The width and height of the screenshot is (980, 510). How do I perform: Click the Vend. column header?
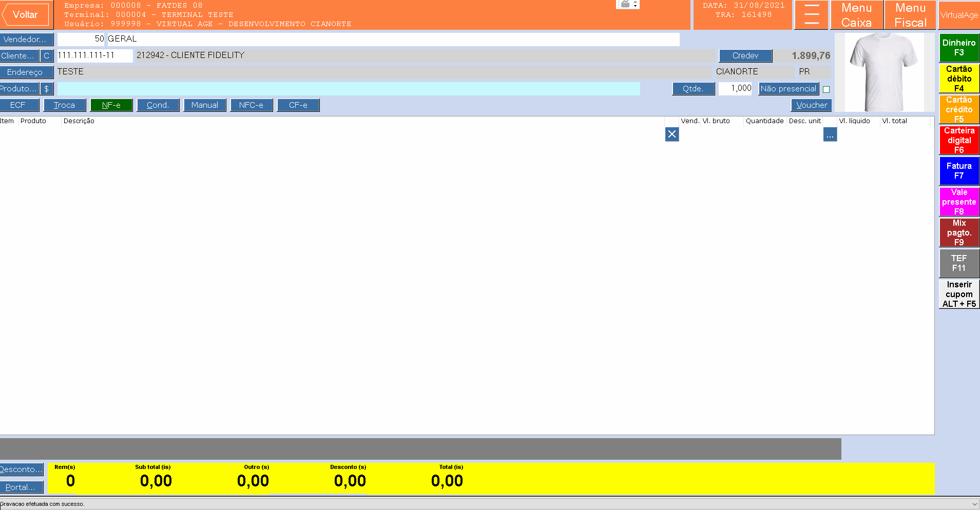click(x=690, y=121)
